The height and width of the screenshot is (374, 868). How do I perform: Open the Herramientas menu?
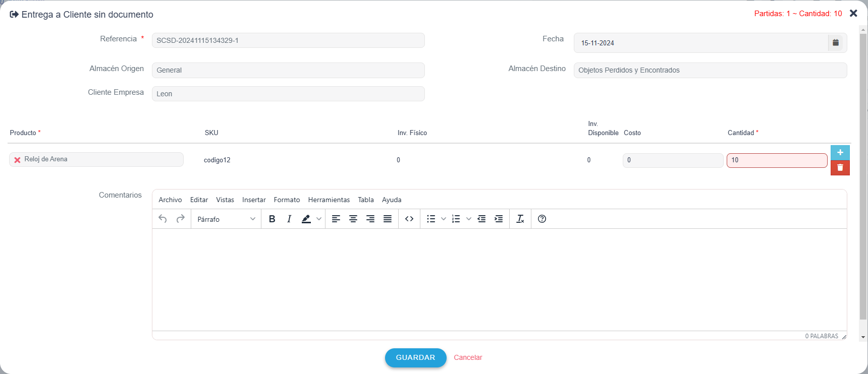pyautogui.click(x=329, y=200)
